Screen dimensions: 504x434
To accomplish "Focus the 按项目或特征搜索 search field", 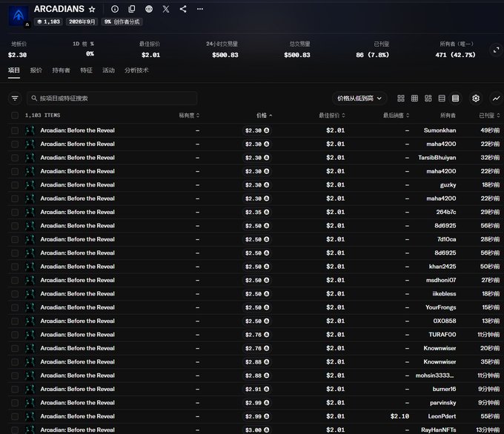I will coord(112,99).
